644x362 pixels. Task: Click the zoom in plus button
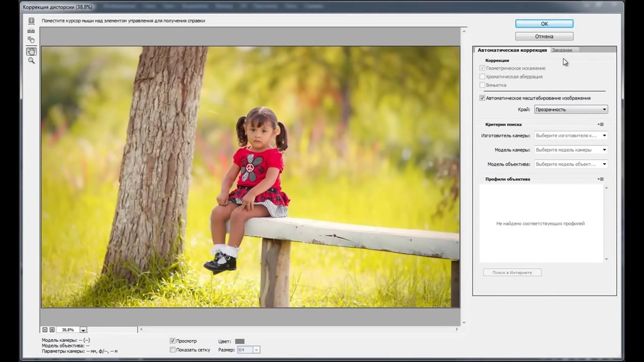pyautogui.click(x=52, y=330)
